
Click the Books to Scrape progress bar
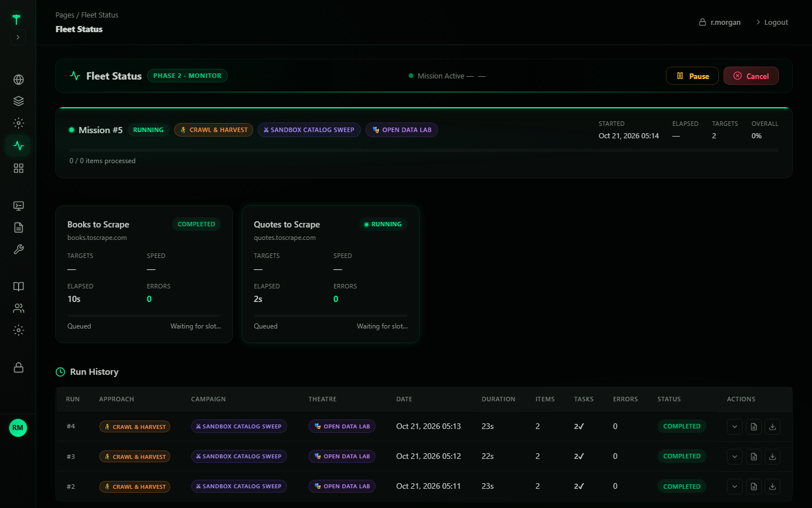[x=144, y=316]
